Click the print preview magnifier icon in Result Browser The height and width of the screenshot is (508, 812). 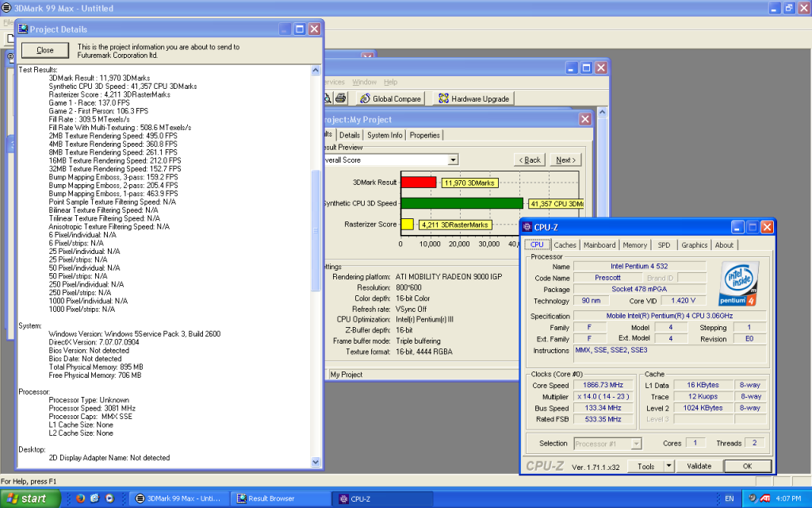327,98
